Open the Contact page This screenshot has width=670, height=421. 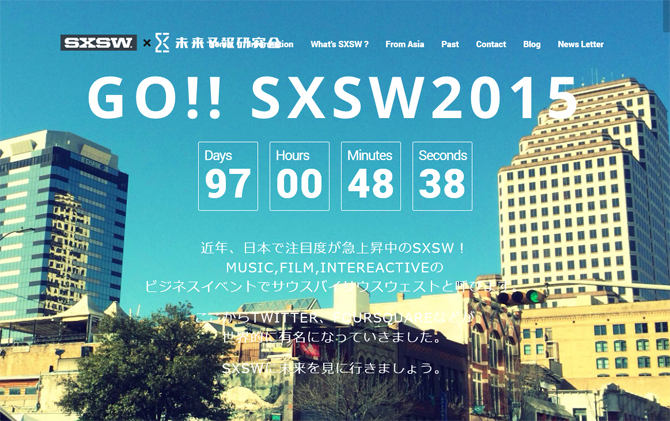click(x=491, y=44)
